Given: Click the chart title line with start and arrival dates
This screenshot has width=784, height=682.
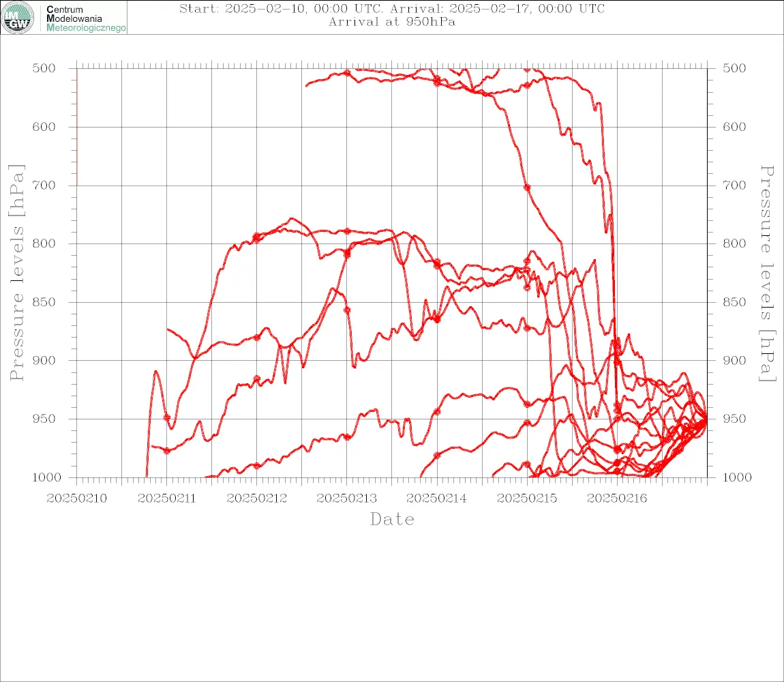Looking at the screenshot, I should click(x=392, y=8).
